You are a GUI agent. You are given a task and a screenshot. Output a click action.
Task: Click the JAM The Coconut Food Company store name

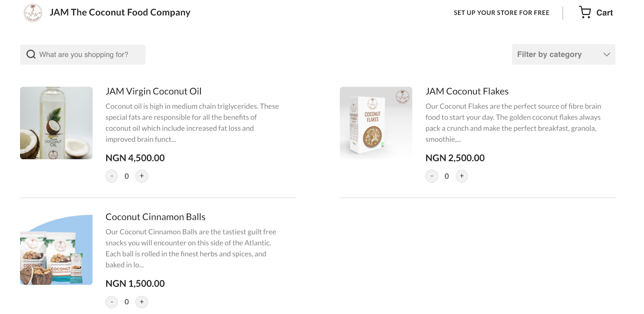point(120,12)
